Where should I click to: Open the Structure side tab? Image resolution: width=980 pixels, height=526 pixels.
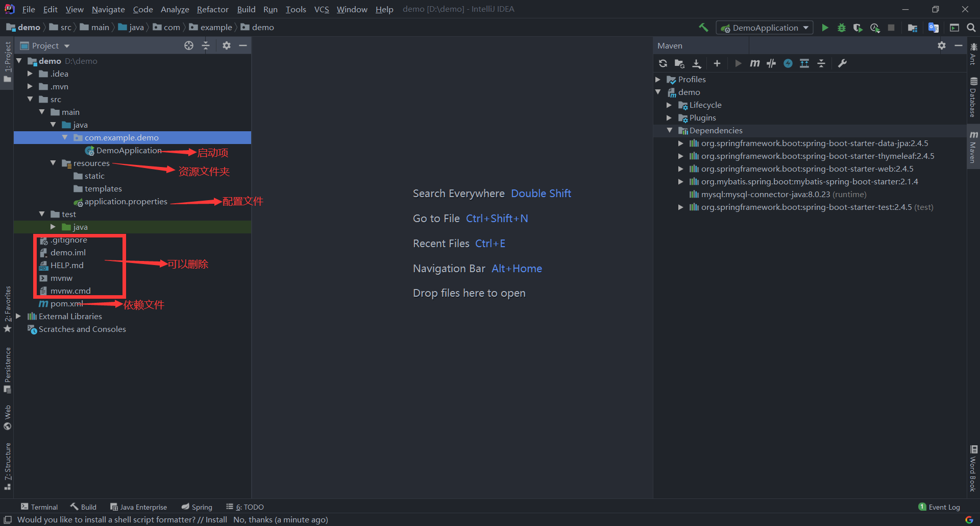[8, 466]
